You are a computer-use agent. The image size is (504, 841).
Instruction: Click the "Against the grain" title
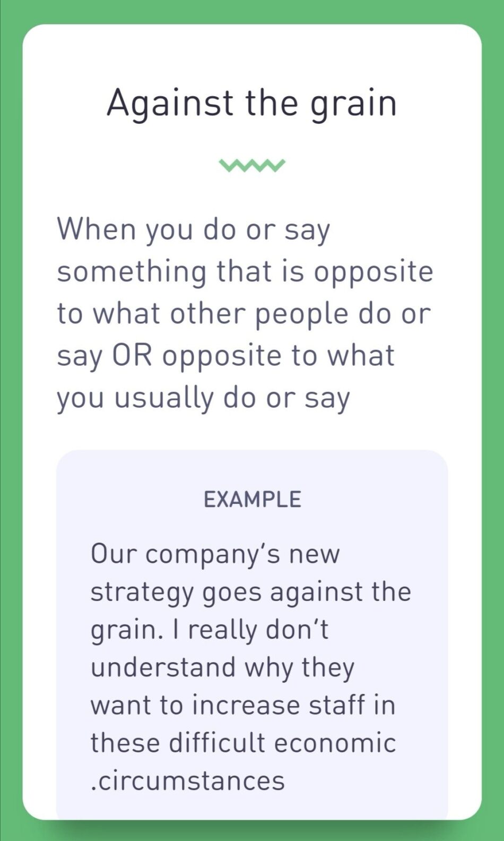[252, 102]
